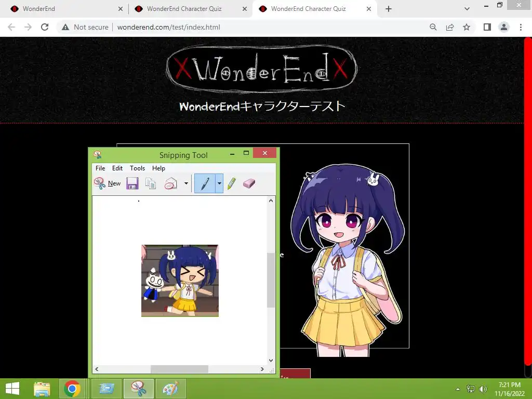Select the Pen tool in Snipping Tool
The height and width of the screenshot is (399, 532).
coord(205,183)
